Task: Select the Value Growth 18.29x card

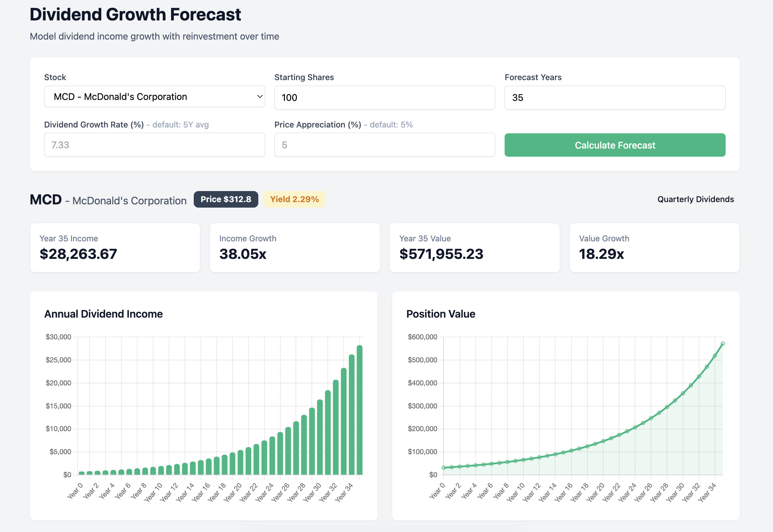Action: pyautogui.click(x=655, y=247)
